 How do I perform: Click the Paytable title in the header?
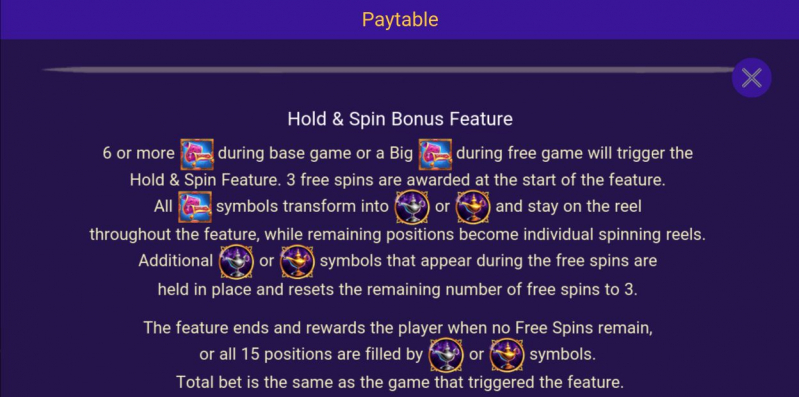click(x=400, y=19)
